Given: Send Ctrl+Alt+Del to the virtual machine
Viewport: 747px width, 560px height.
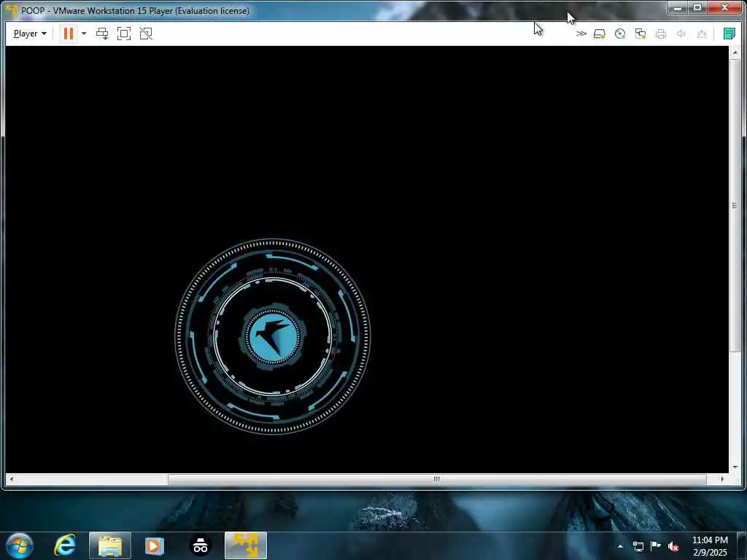Looking at the screenshot, I should click(x=102, y=34).
